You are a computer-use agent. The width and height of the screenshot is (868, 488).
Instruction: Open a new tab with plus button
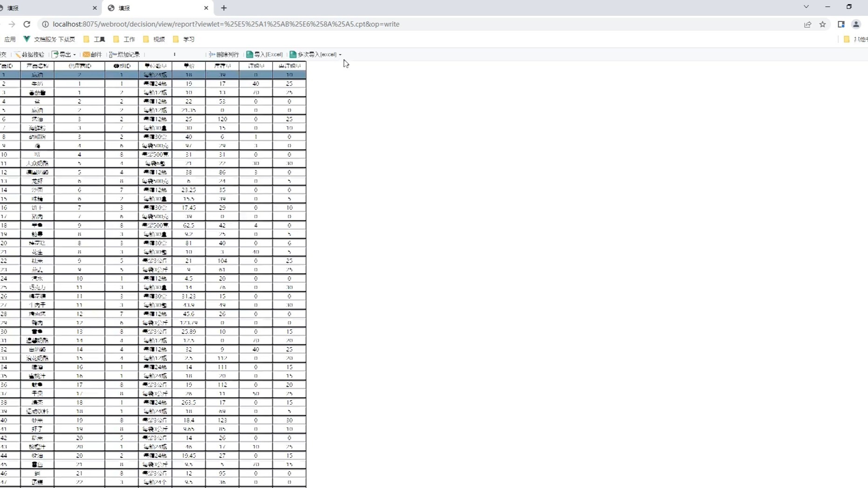pos(224,8)
